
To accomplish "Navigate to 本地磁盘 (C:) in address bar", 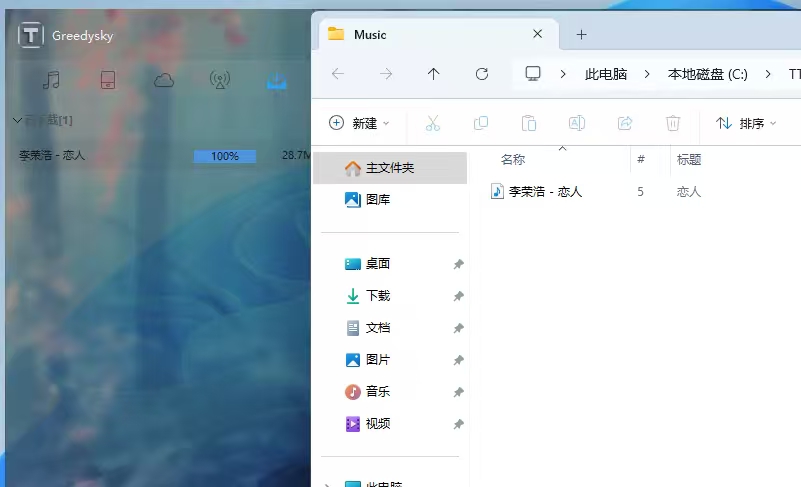I will pos(708,74).
